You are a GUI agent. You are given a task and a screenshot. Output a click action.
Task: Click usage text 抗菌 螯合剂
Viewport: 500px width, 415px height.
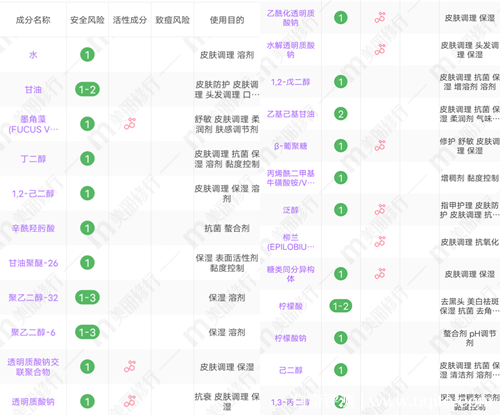click(x=227, y=228)
